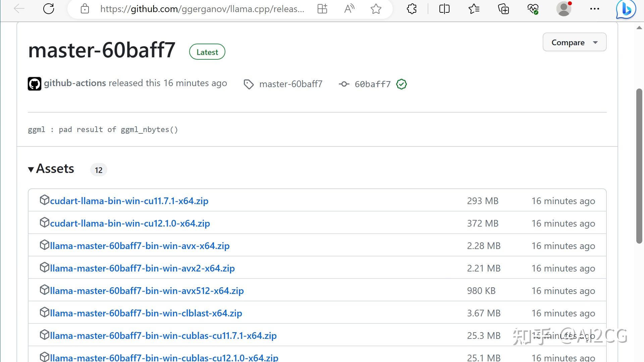Click the address bar URL field
The width and height of the screenshot is (644, 362).
[202, 9]
